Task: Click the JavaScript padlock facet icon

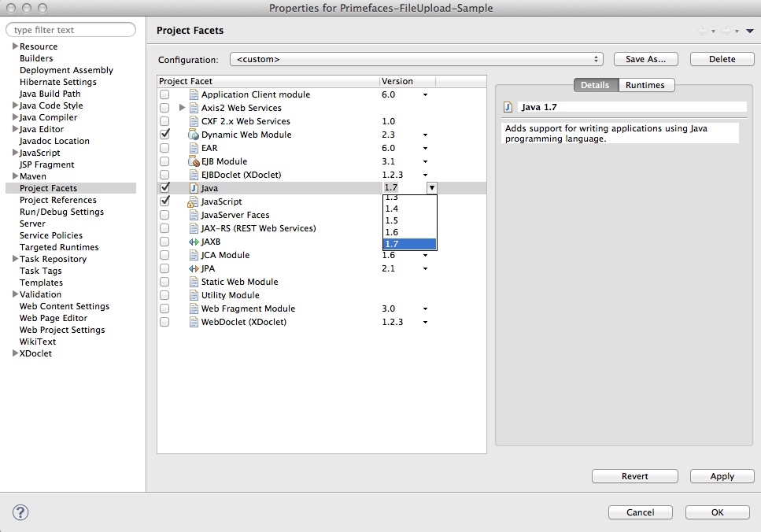Action: pos(191,201)
